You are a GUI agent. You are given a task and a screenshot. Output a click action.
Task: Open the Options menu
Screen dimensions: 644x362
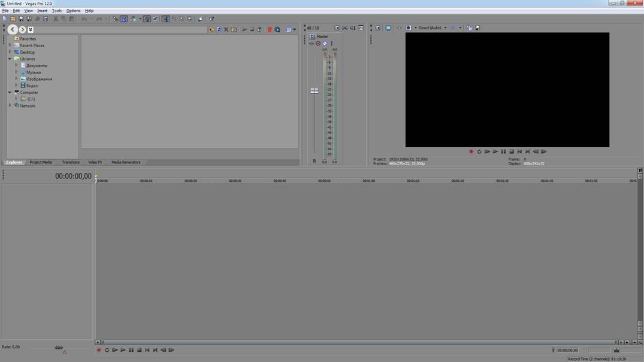coord(74,11)
